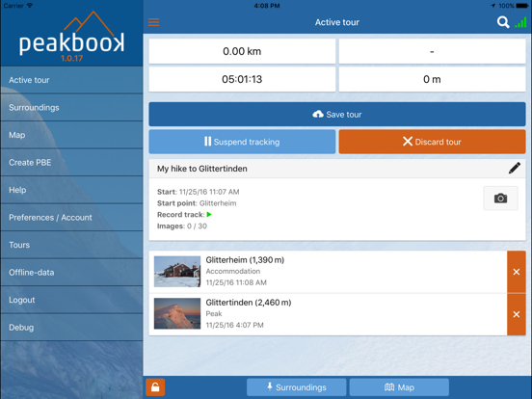Select Surroundings in the sidebar menu
532x399 pixels.
pyautogui.click(x=71, y=108)
